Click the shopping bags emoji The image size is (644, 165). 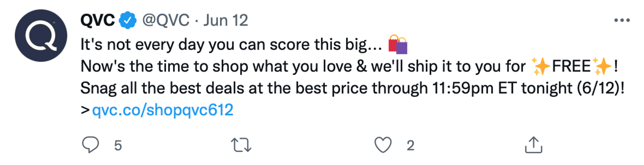(398, 44)
